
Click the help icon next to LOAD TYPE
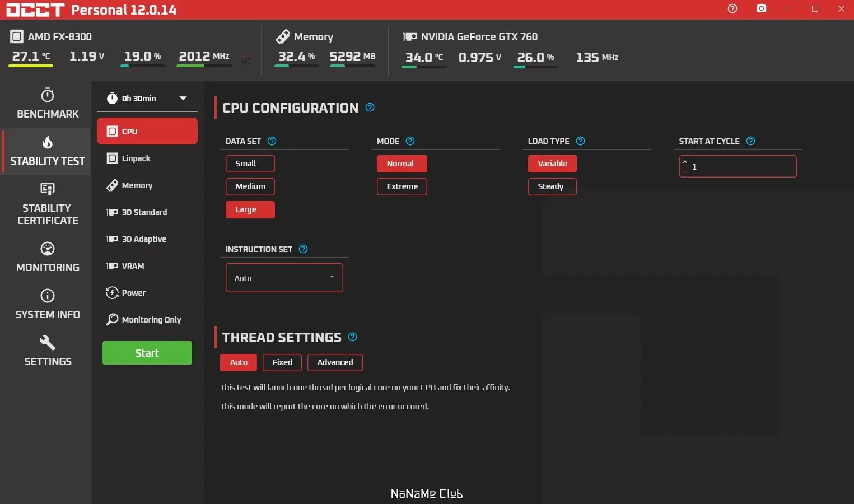581,141
